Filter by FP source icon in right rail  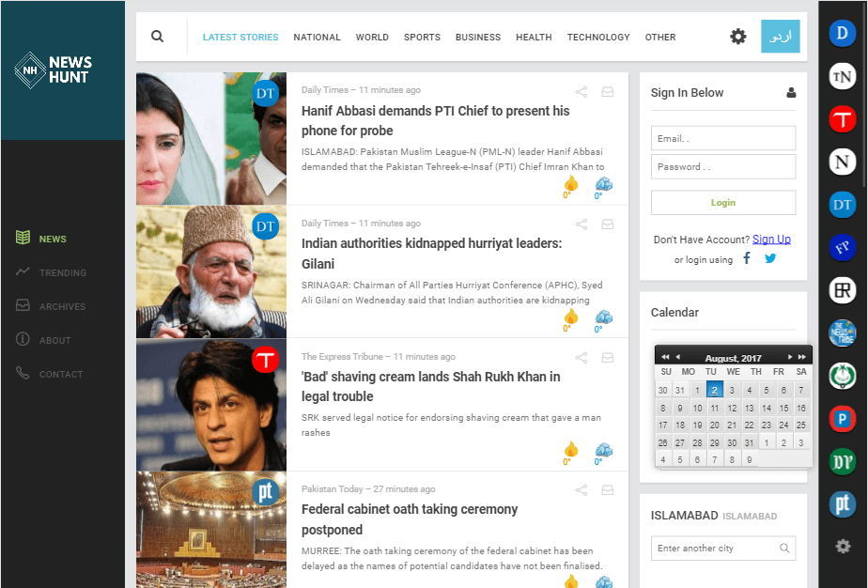(x=842, y=247)
